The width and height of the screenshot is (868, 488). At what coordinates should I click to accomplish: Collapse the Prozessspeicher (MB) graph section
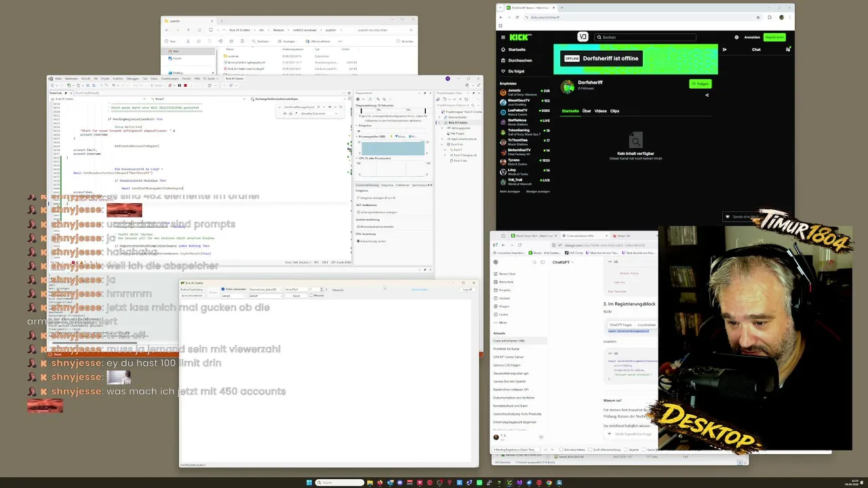point(357,136)
